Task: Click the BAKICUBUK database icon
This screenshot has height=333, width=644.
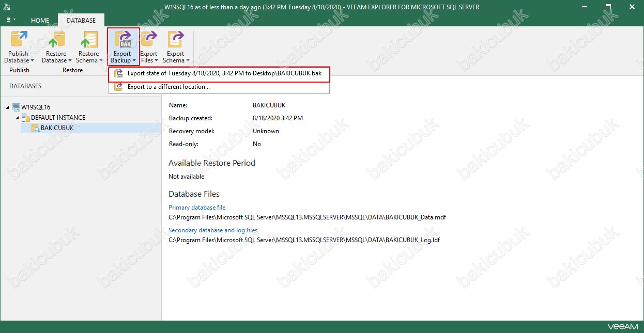Action: tap(36, 128)
